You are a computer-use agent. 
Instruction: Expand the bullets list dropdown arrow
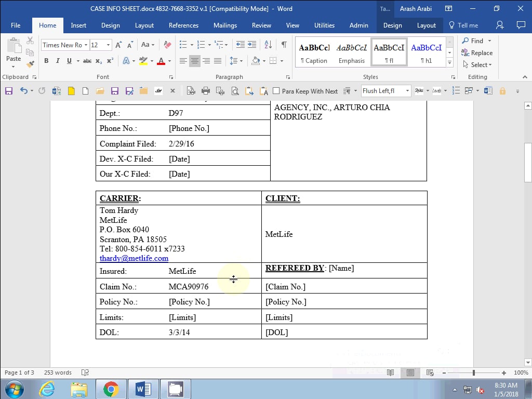192,45
